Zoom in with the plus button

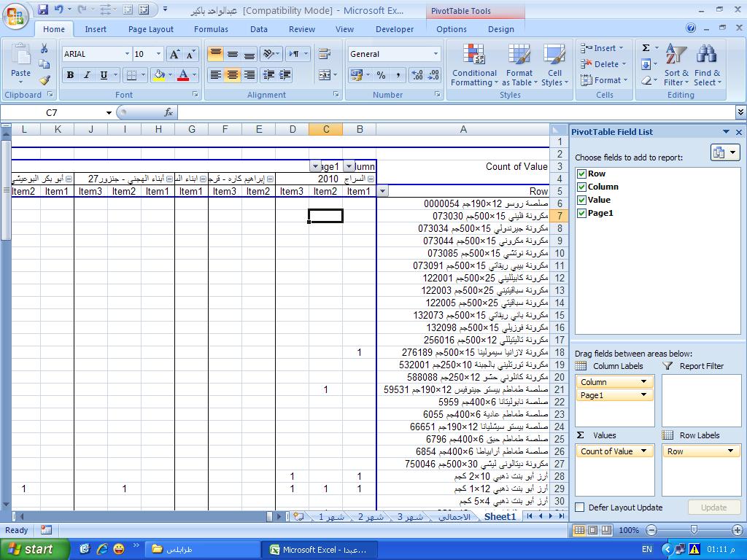[x=737, y=530]
